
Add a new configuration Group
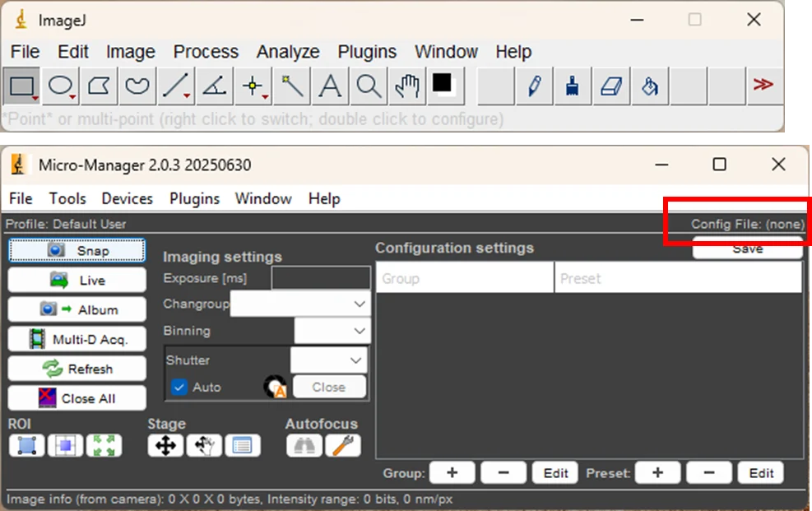(x=452, y=472)
